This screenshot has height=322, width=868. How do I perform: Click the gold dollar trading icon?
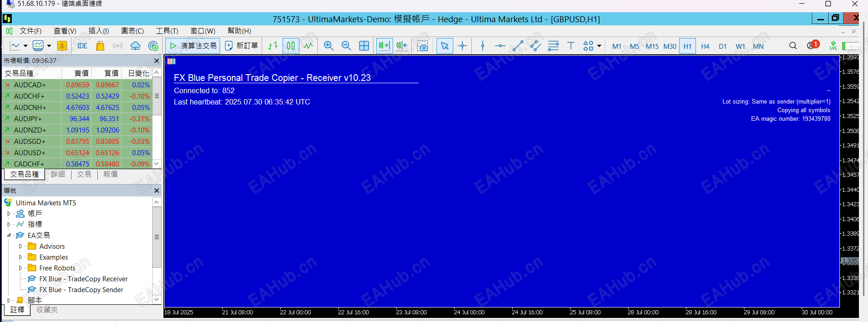click(62, 46)
